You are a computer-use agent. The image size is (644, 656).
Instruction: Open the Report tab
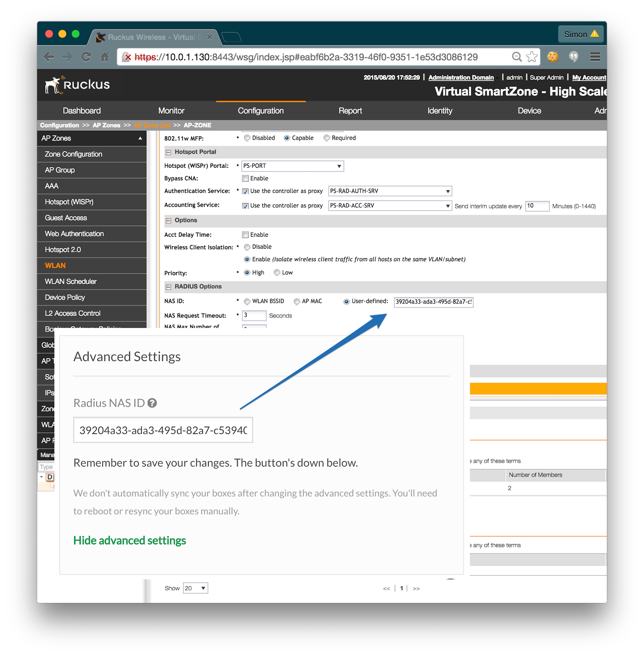[x=350, y=111]
